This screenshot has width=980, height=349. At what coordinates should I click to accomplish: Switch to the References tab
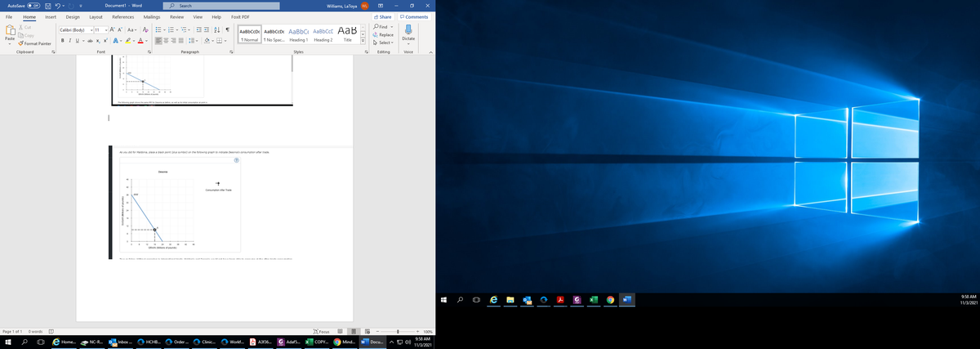(122, 16)
